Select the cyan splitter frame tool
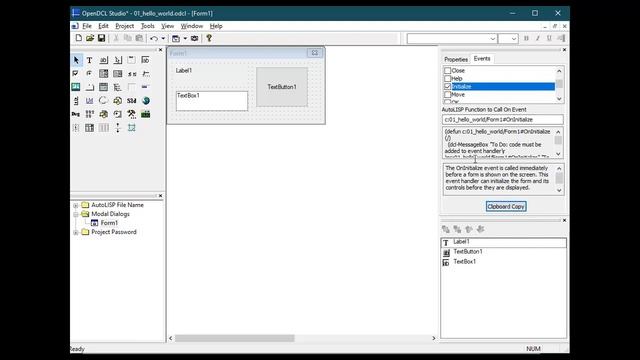 pos(131,128)
